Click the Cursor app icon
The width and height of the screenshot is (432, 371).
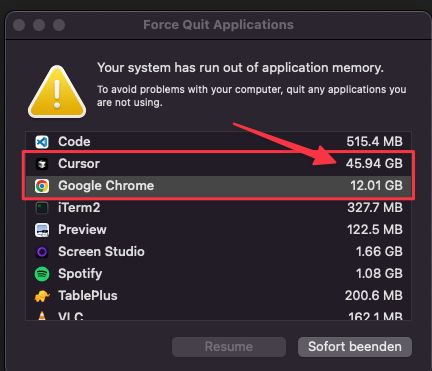coord(42,164)
